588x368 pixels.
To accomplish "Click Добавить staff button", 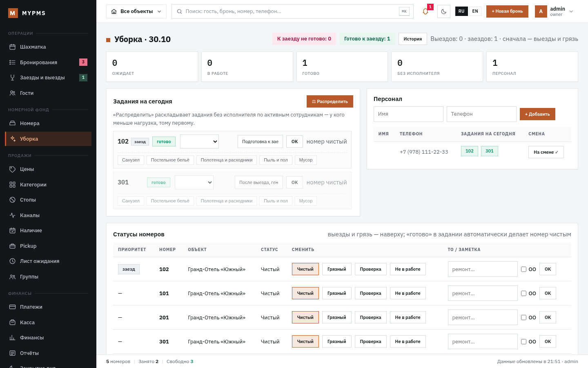I will pyautogui.click(x=537, y=114).
